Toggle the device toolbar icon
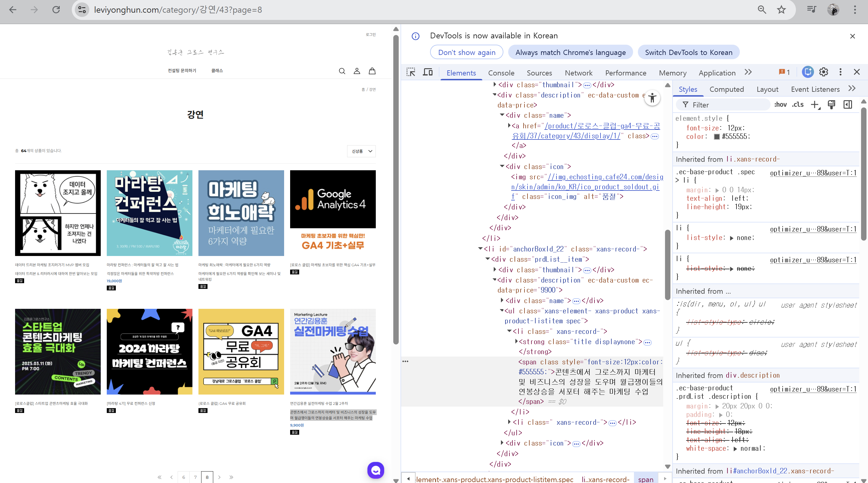Screen dimensions: 868x483 tap(428, 72)
